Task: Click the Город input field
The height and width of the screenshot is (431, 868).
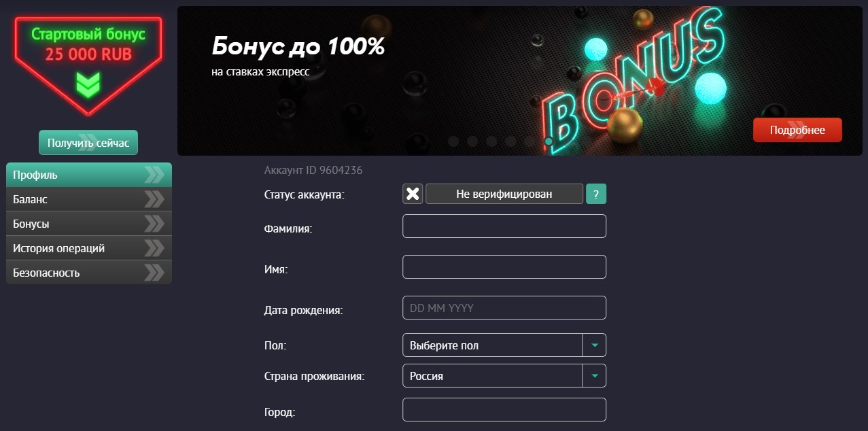Action: click(x=504, y=409)
